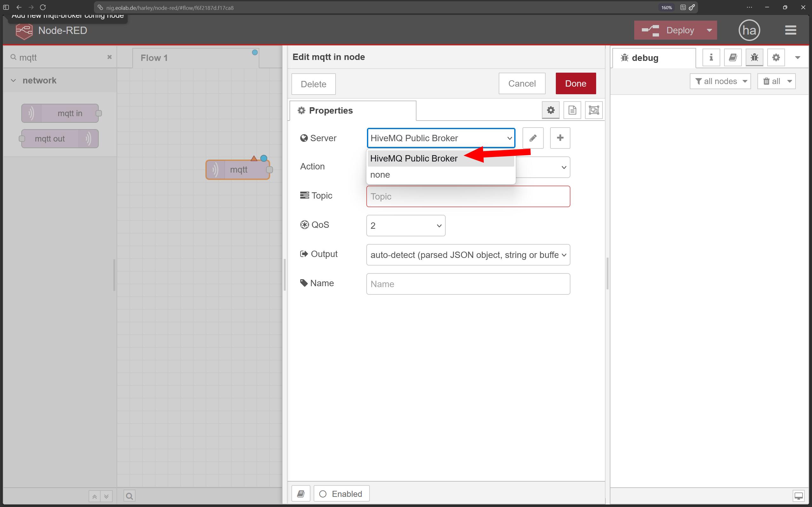Screen dimensions: 812x507
Task: Expand all palette categories
Action: (106, 496)
